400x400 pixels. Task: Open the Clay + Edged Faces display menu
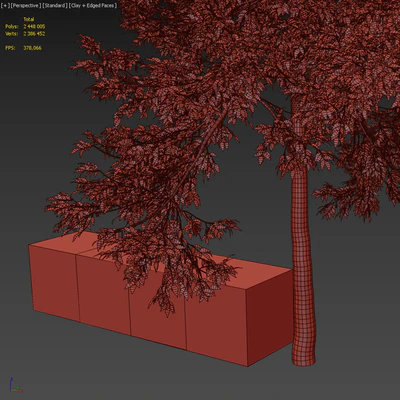coord(93,6)
